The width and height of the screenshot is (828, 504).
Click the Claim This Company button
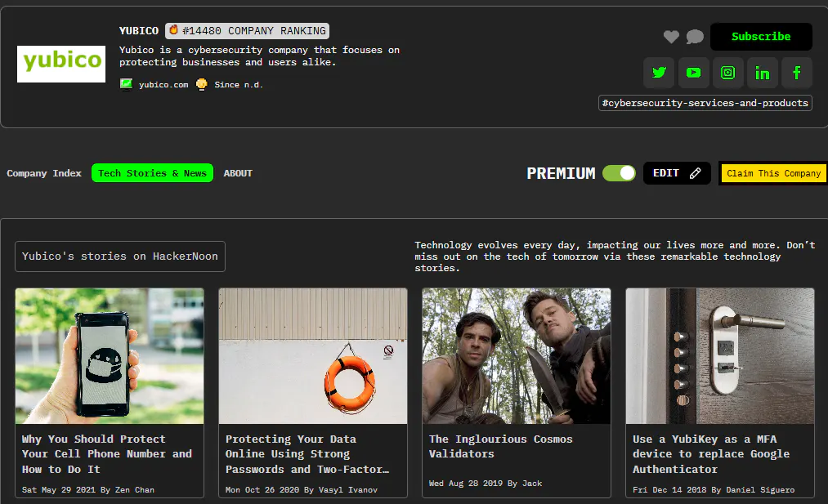point(773,173)
